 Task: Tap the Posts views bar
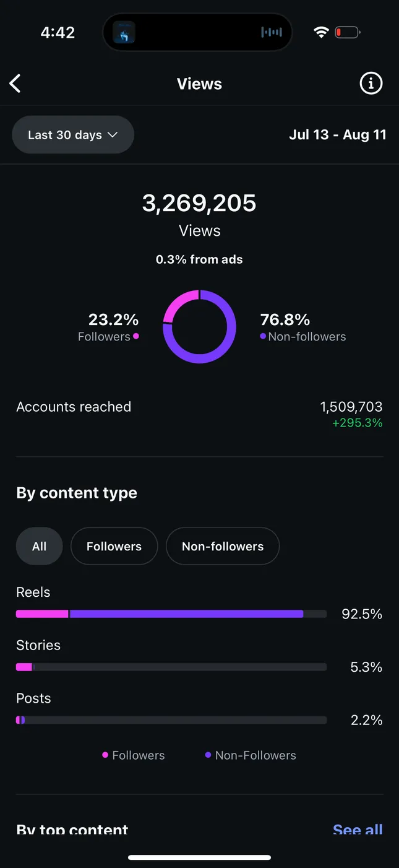[x=171, y=720]
